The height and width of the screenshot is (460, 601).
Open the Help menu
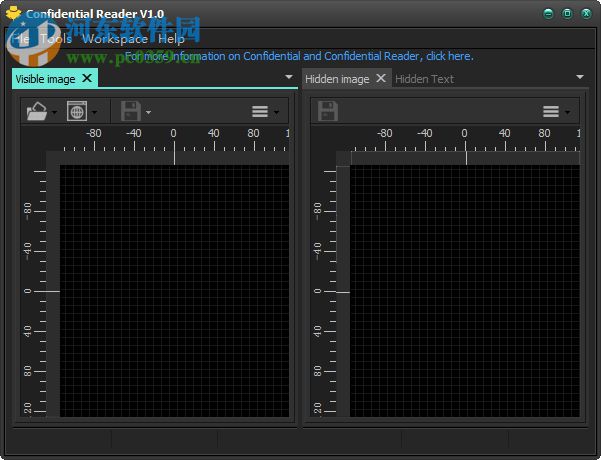(171, 38)
